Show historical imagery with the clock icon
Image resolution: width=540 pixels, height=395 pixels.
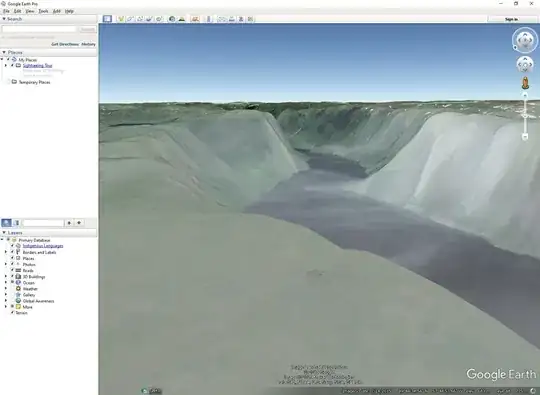click(172, 19)
